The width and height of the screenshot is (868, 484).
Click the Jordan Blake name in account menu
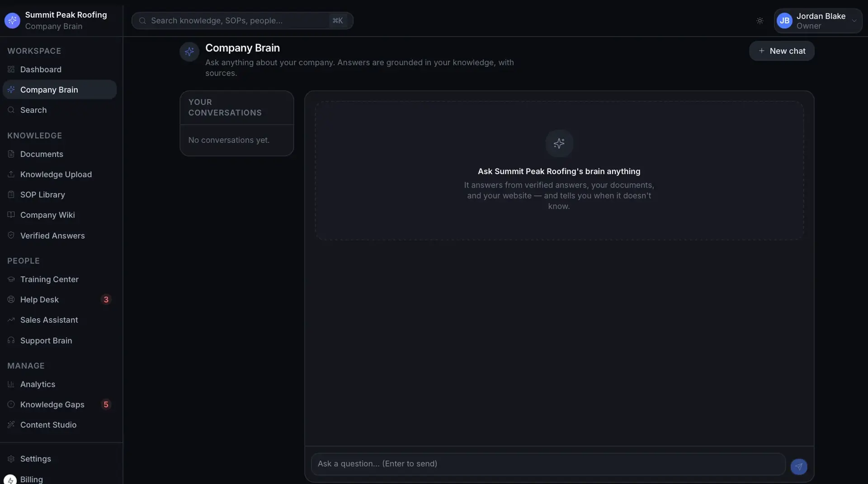pyautogui.click(x=821, y=16)
